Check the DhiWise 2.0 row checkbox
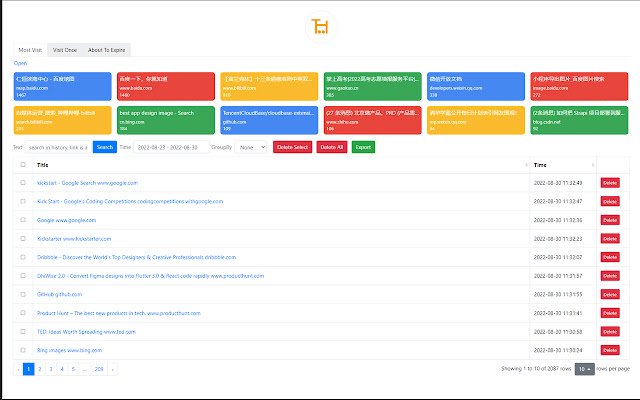Image resolution: width=640 pixels, height=400 pixels. [23, 276]
